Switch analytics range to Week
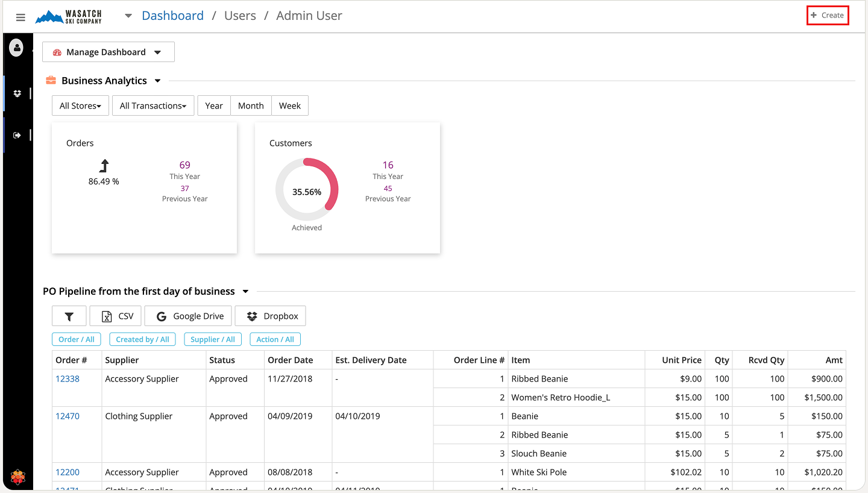The width and height of the screenshot is (868, 493). click(290, 105)
